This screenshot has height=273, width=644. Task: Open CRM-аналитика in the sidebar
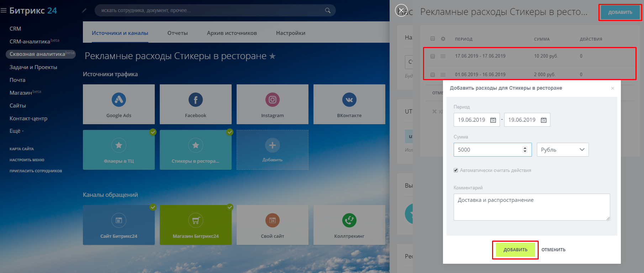(x=30, y=42)
